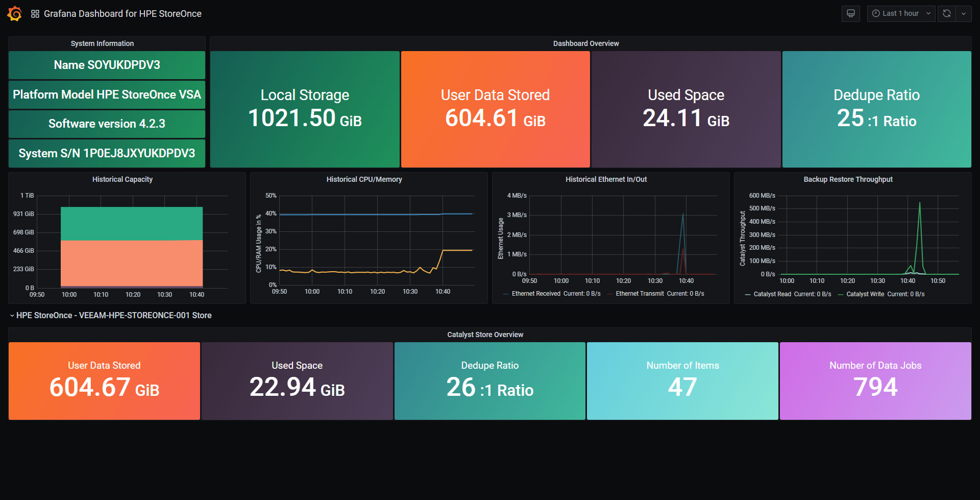The height and width of the screenshot is (500, 980).
Task: Toggle the Ethernet Received legend series
Action: [x=536, y=294]
